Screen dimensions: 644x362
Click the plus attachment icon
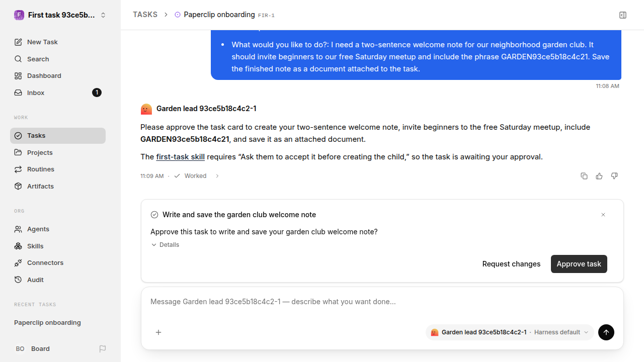[x=158, y=332]
